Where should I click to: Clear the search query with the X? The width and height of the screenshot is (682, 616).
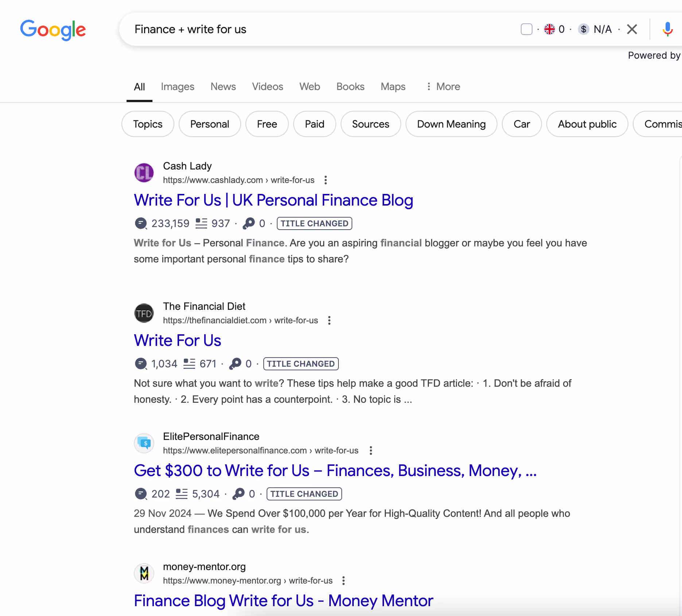(x=632, y=29)
